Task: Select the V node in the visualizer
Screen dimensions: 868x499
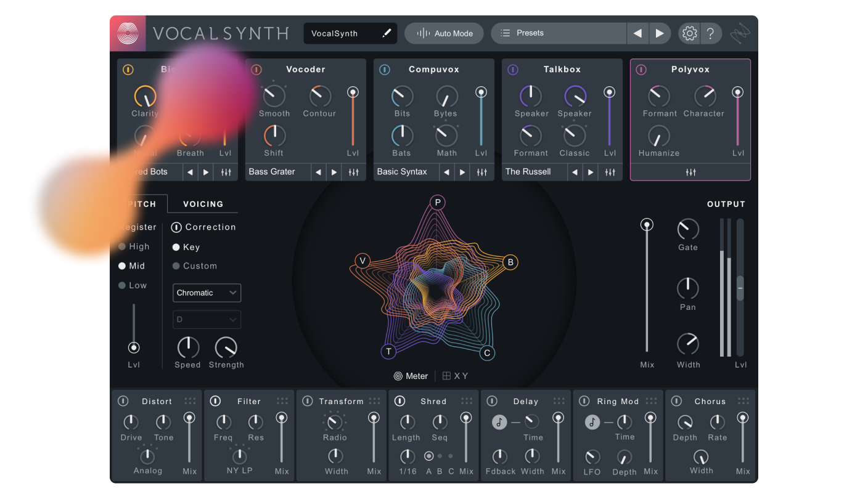Action: pyautogui.click(x=362, y=261)
